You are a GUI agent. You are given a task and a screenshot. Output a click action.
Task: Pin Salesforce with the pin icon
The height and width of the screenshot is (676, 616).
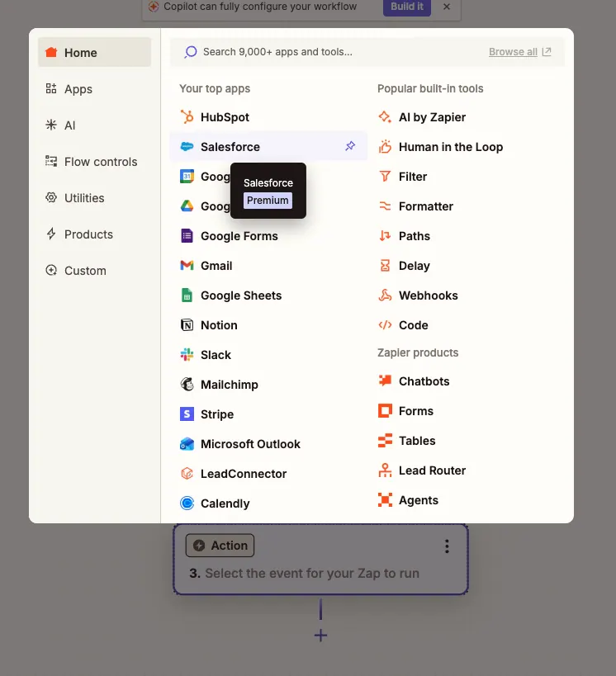[x=350, y=146]
